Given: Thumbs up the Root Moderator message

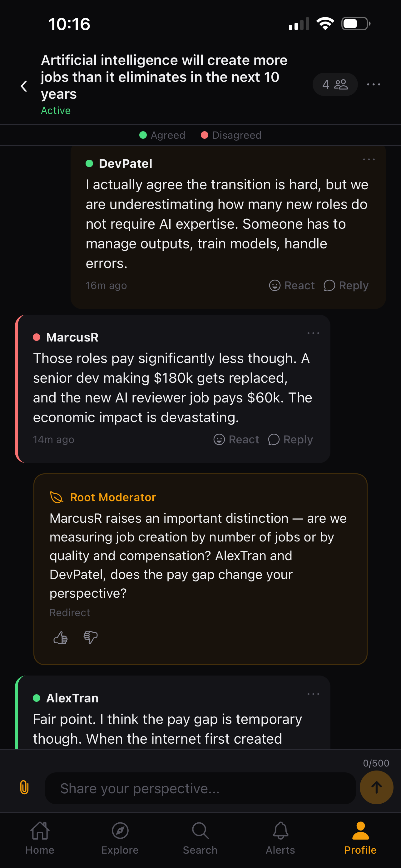Looking at the screenshot, I should [61, 637].
